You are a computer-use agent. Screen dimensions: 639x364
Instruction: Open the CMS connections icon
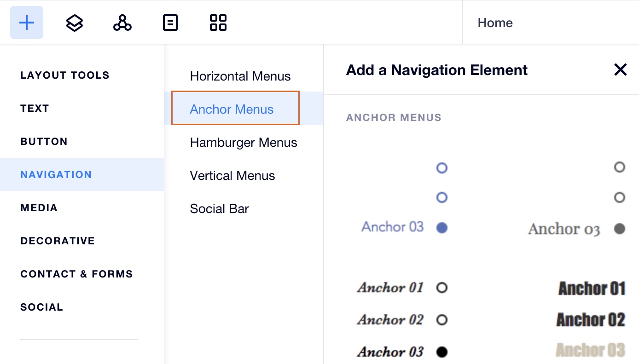pyautogui.click(x=122, y=23)
